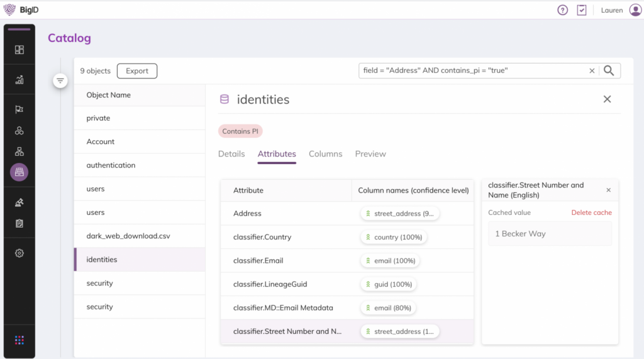Click the search magnifying glass button
644x359 pixels.
[608, 71]
